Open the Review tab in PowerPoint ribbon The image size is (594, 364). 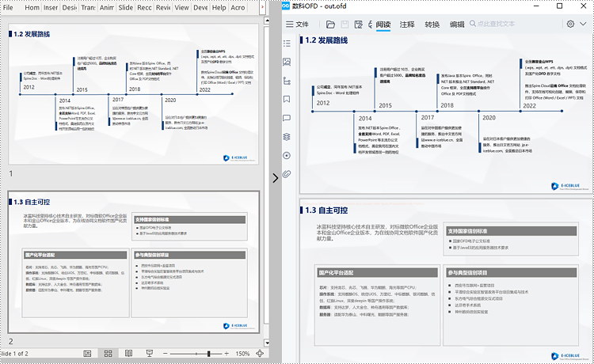[x=163, y=8]
